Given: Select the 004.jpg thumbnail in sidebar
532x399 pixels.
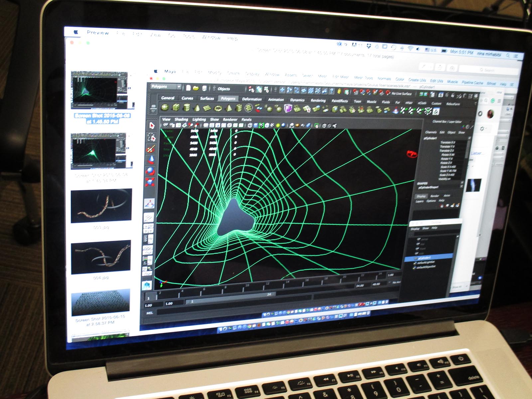Looking at the screenshot, I should pyautogui.click(x=101, y=257).
